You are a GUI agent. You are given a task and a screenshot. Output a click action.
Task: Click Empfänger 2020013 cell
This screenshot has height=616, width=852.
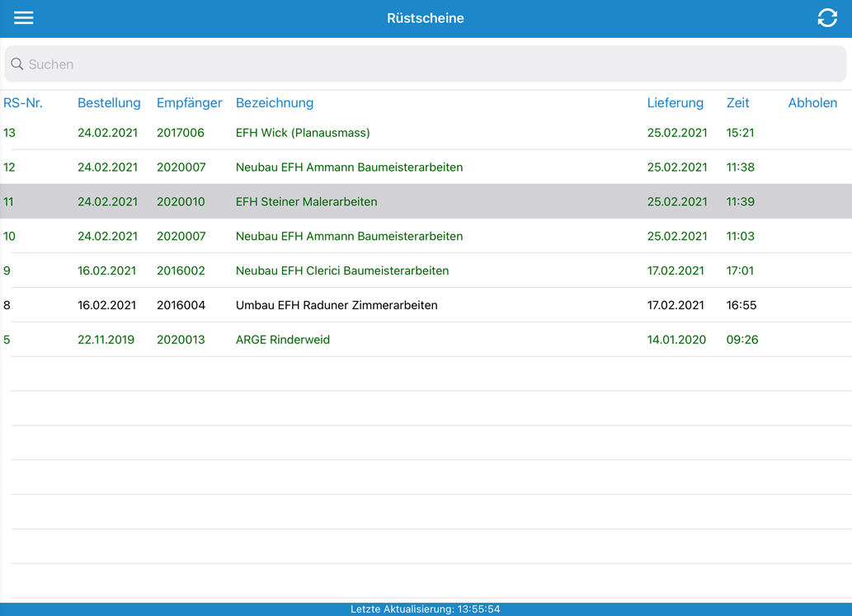pyautogui.click(x=181, y=340)
